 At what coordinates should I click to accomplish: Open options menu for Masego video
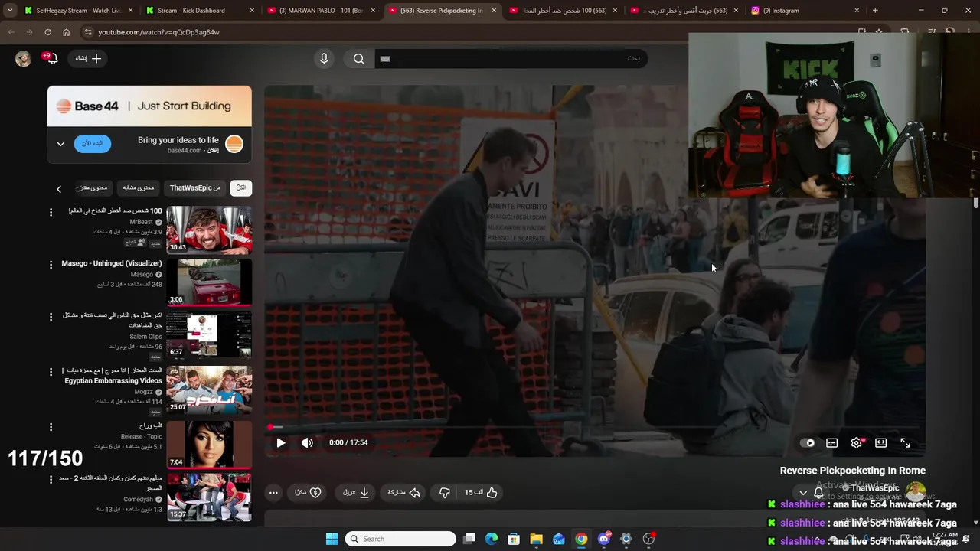[x=51, y=265]
